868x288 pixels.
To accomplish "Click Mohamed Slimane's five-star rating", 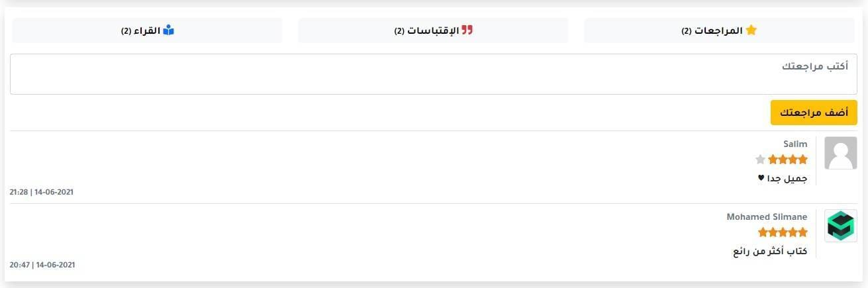I will point(783,232).
